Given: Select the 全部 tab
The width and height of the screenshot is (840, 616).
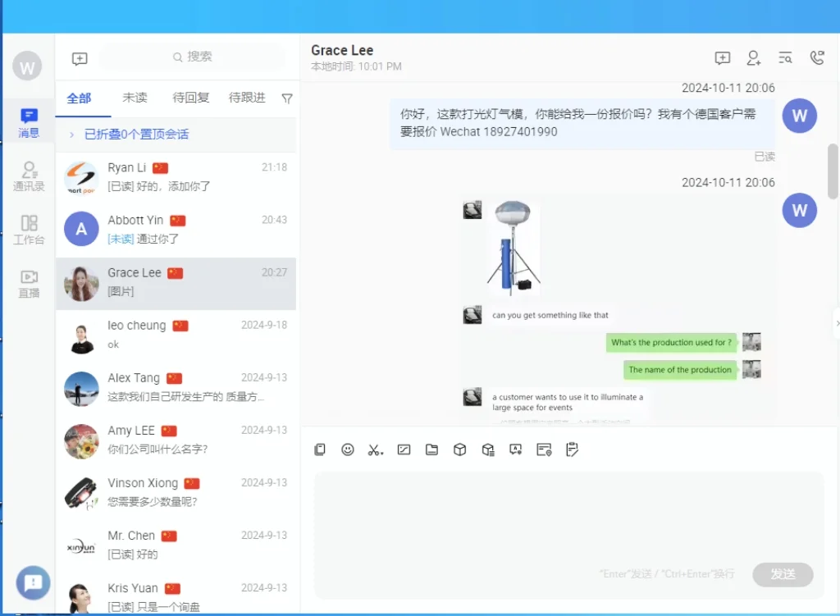Looking at the screenshot, I should click(x=79, y=98).
